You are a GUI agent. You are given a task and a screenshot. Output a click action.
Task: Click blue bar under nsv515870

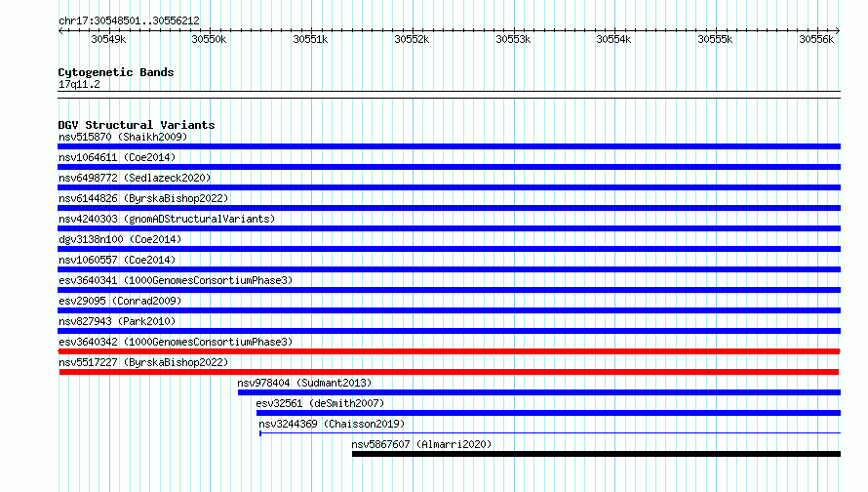click(449, 146)
